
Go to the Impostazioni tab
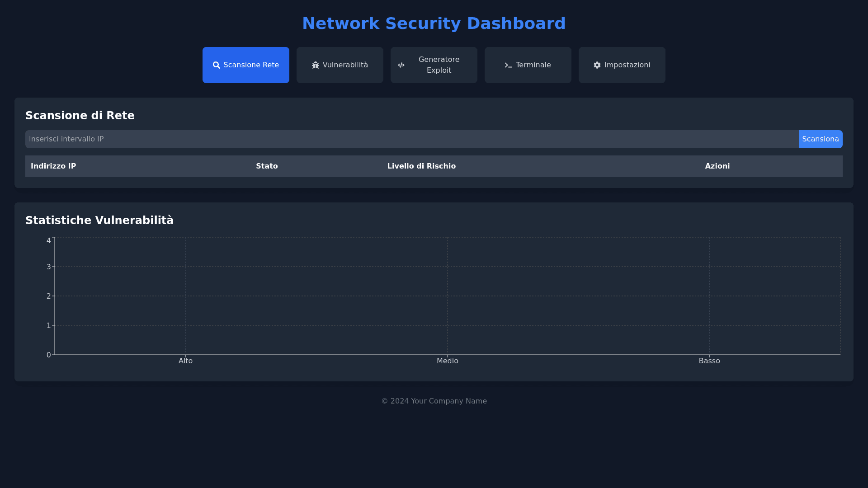click(x=622, y=65)
